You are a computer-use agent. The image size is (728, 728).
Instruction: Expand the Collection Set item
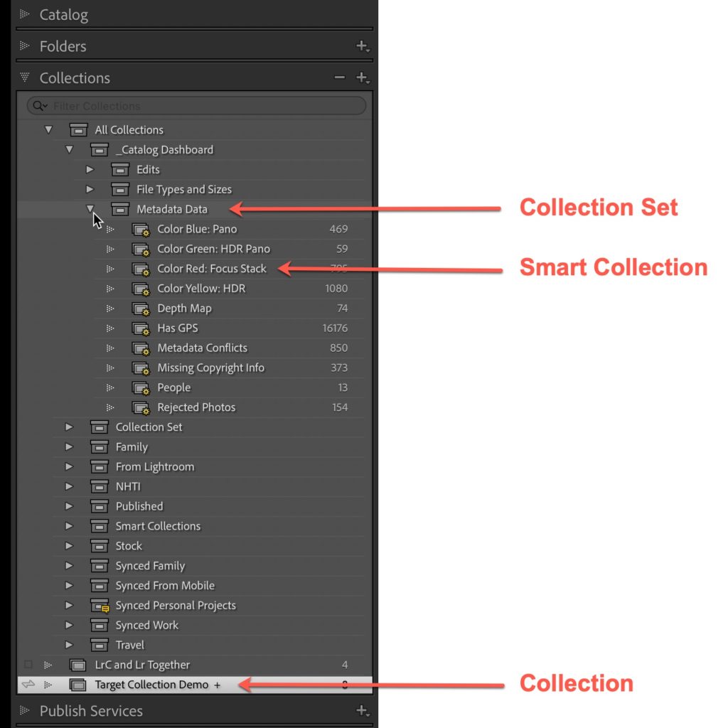click(69, 427)
